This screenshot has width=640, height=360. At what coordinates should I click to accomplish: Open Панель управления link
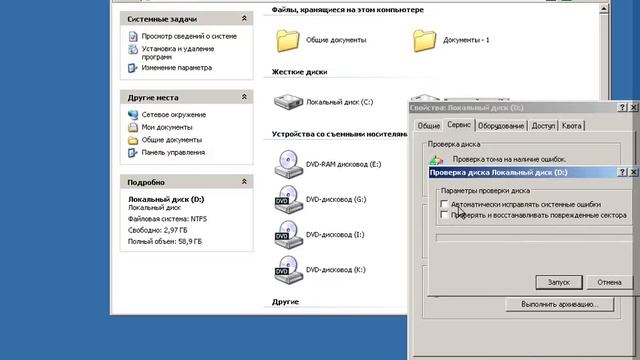coord(173,153)
